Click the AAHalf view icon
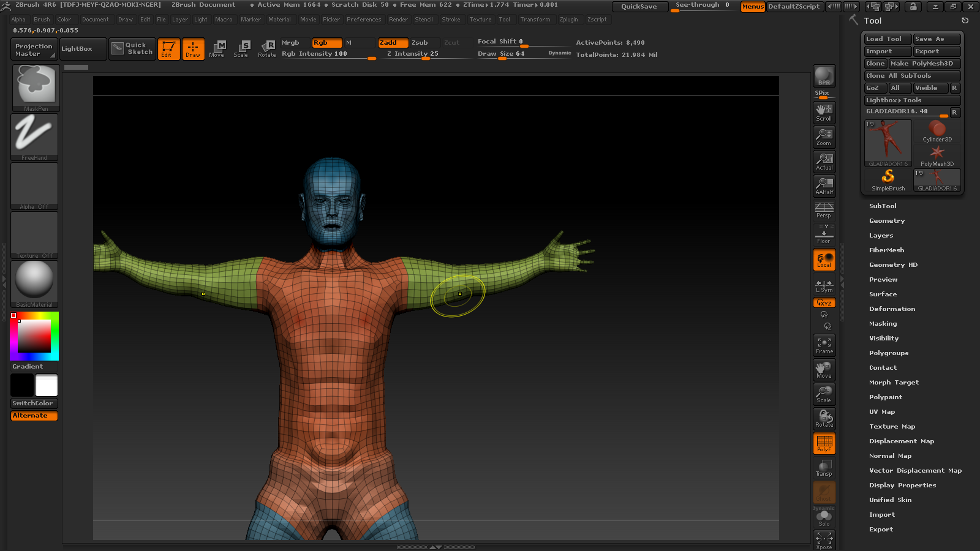Image resolution: width=980 pixels, height=551 pixels. point(824,186)
